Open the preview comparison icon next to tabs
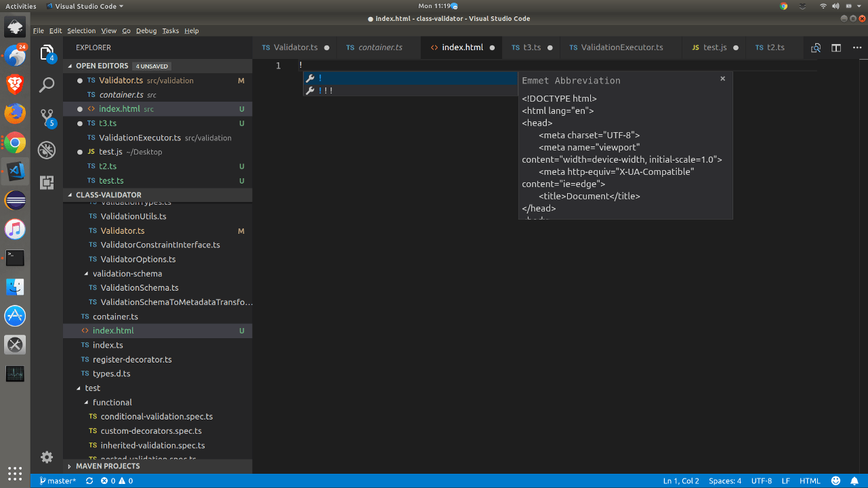Image resolution: width=868 pixels, height=488 pixels. [x=816, y=47]
